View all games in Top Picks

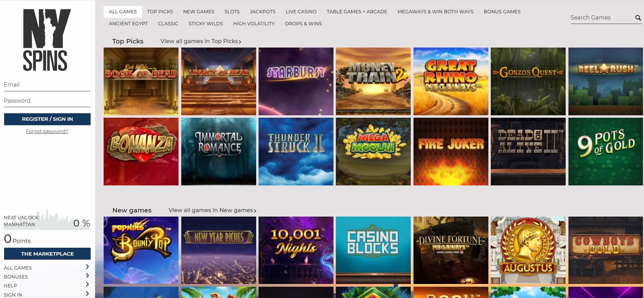click(201, 41)
